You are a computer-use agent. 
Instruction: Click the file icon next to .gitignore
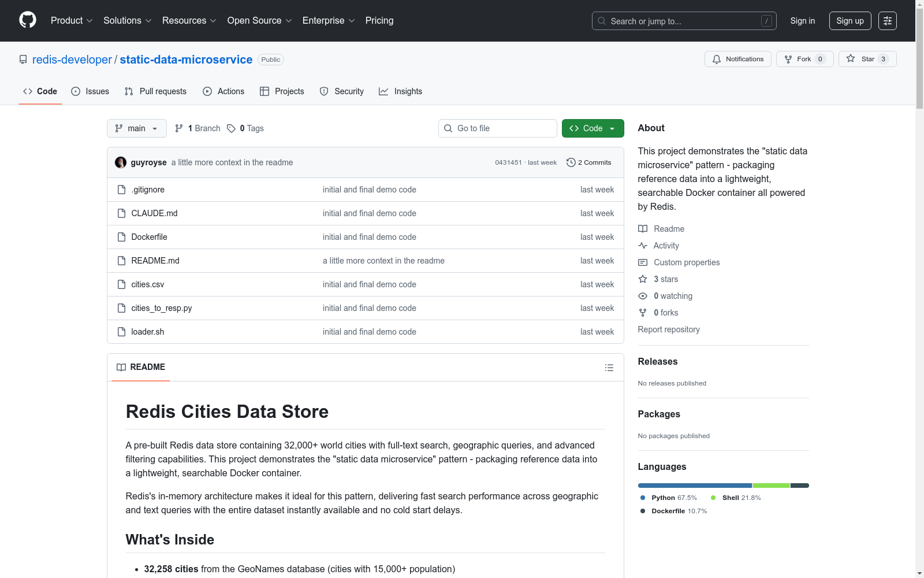[x=121, y=190]
